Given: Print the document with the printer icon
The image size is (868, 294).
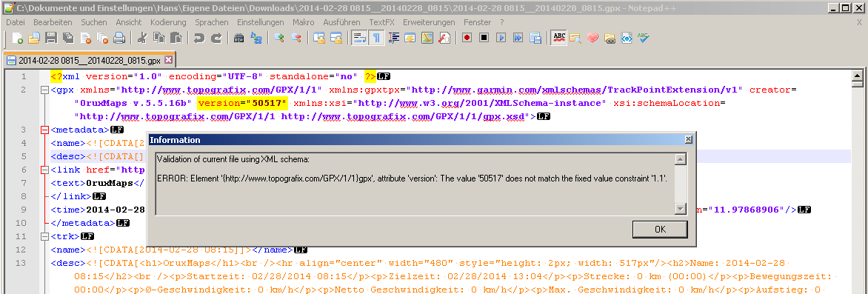Looking at the screenshot, I should (119, 39).
